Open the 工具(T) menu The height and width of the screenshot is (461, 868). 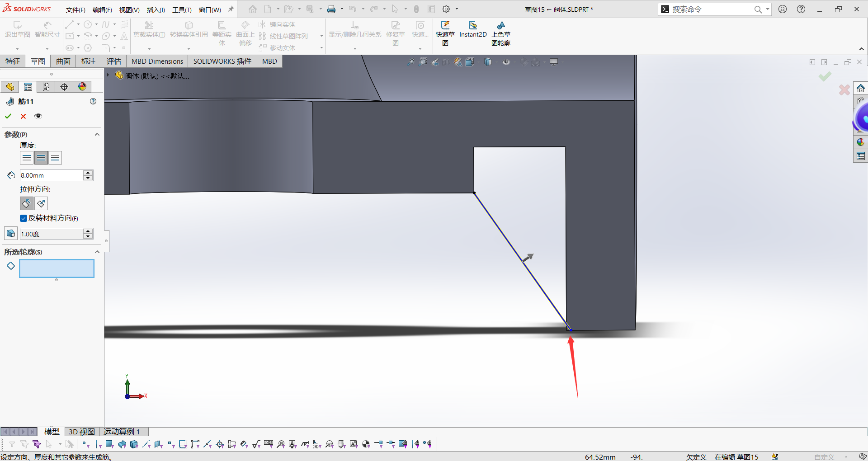(x=182, y=9)
